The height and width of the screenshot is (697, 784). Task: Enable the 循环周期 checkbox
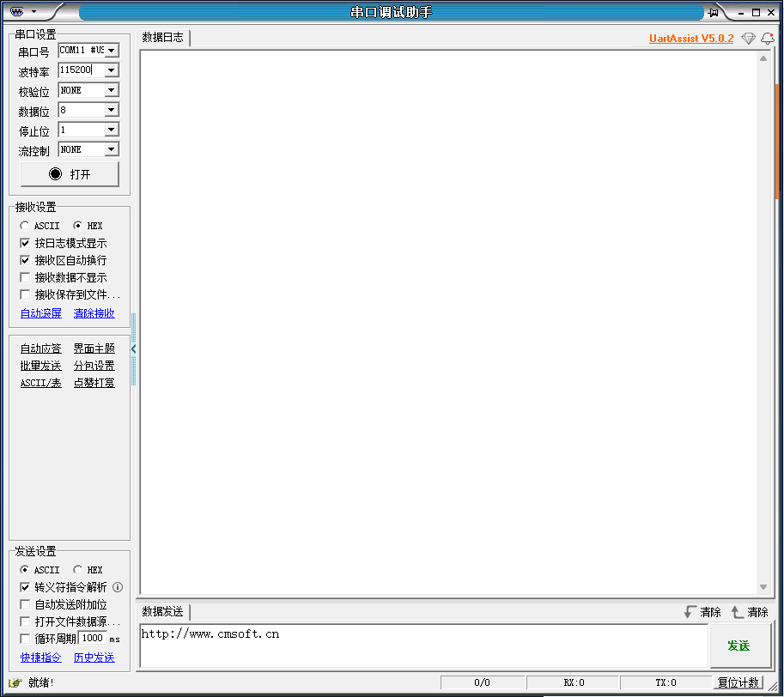(25, 639)
